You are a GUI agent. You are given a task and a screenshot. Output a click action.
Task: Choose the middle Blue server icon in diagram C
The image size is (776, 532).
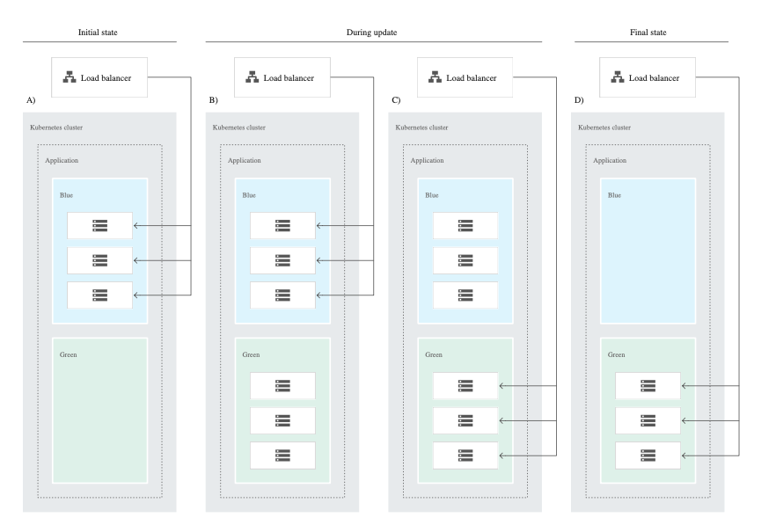point(465,260)
